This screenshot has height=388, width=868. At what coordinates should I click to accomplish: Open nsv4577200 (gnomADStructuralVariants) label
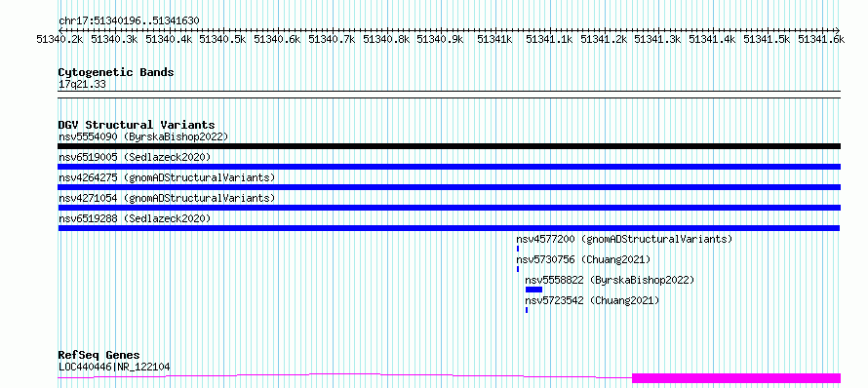624,239
